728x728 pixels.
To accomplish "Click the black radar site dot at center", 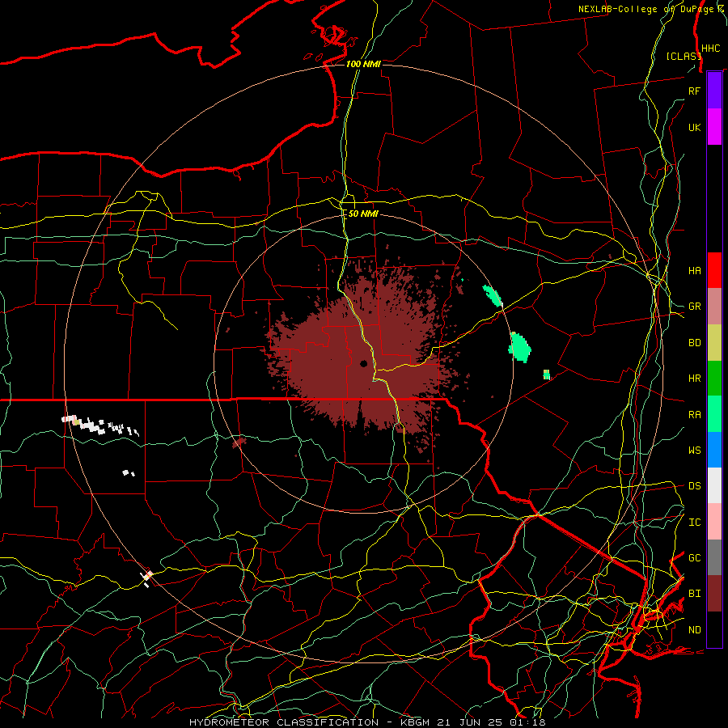I will pyautogui.click(x=363, y=363).
